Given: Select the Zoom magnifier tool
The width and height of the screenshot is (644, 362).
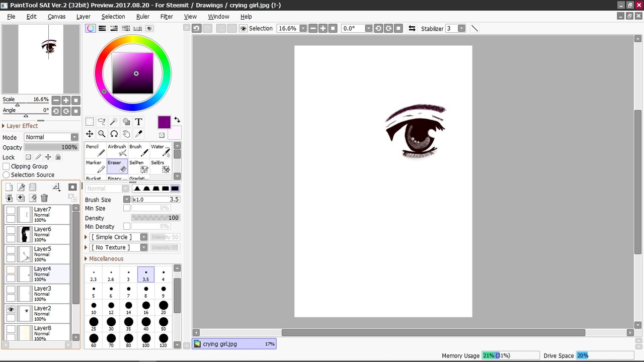Looking at the screenshot, I should (102, 134).
